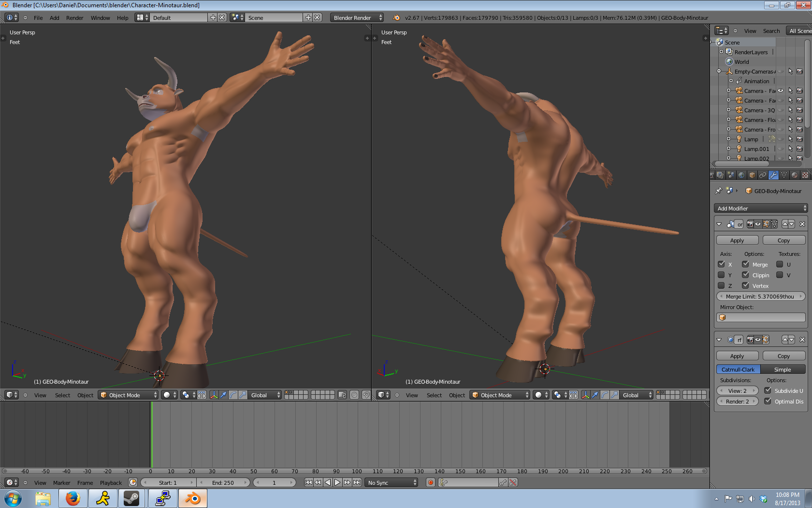
Task: Switch subdivision type to Simple
Action: 783,370
